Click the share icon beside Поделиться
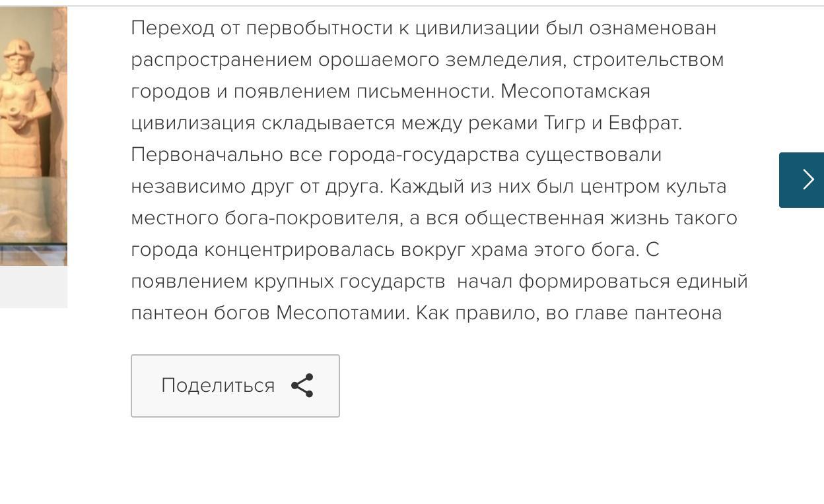Screen dimensions: 824x504 (x=302, y=386)
